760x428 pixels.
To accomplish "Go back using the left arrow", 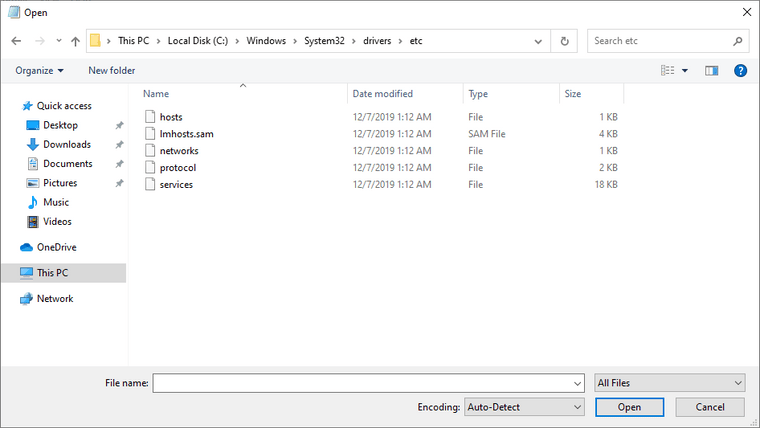I will coord(16,41).
